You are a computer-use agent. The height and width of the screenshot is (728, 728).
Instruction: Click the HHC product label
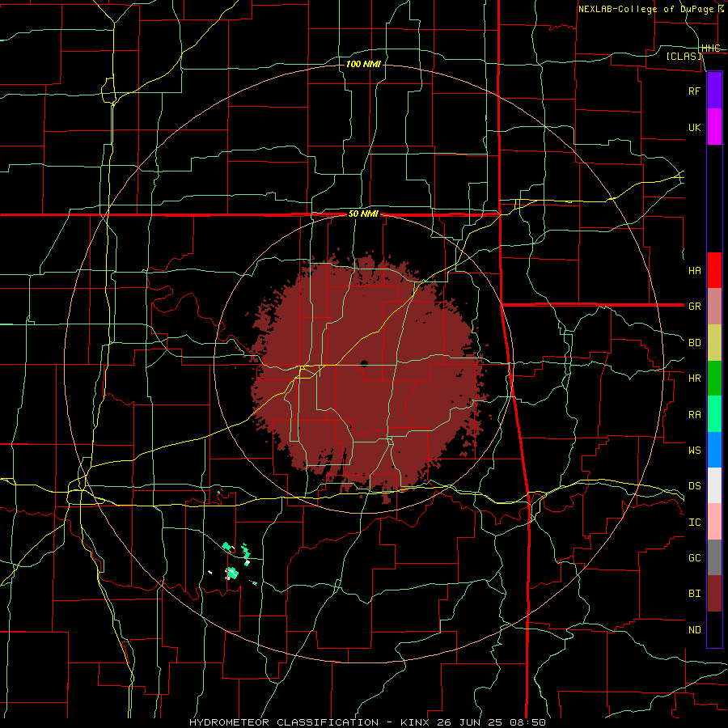pyautogui.click(x=710, y=49)
